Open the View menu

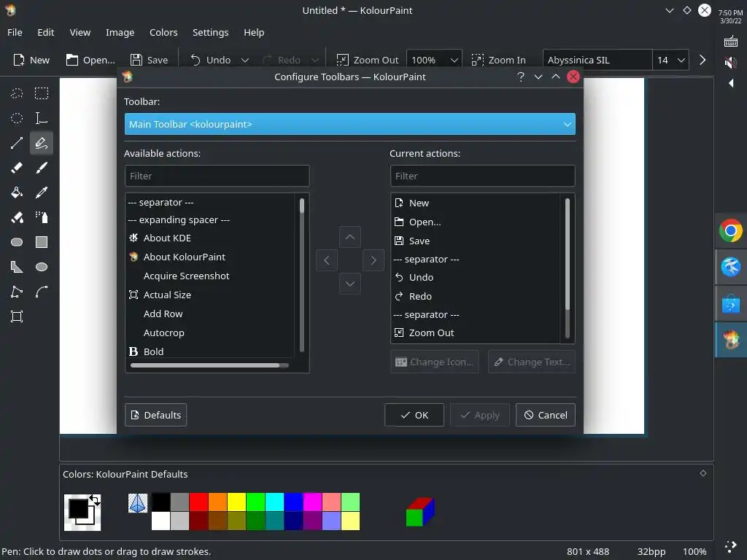click(x=80, y=32)
